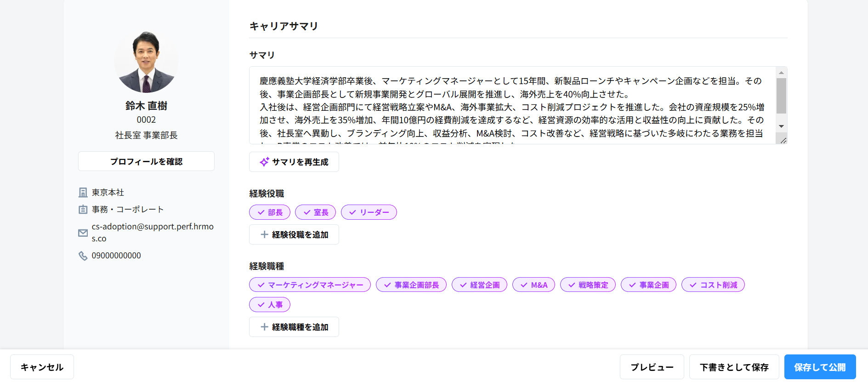Save as draft with 下書きとして保存
This screenshot has height=382, width=868.
(734, 367)
